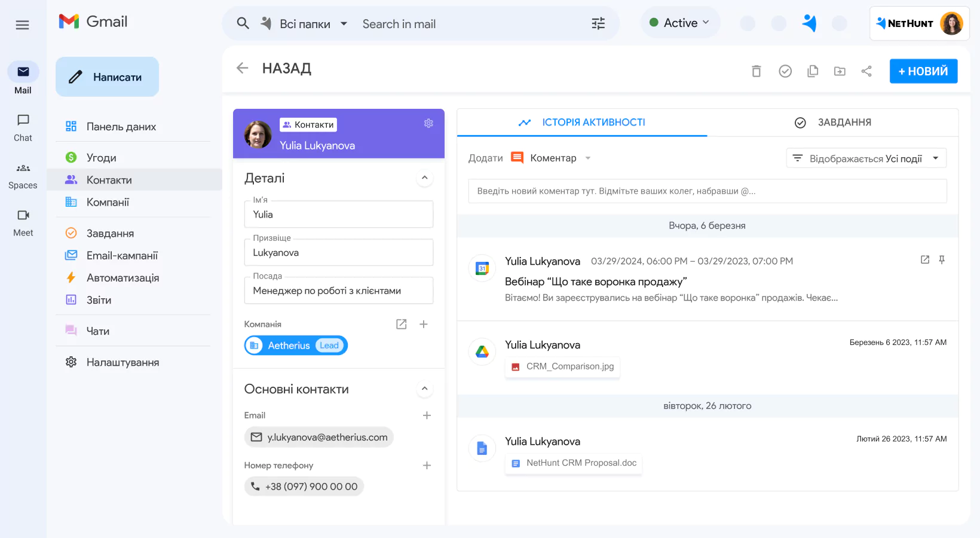The height and width of the screenshot is (538, 980).
Task: Switch to ЗАВДАННЯ tab
Action: (833, 123)
